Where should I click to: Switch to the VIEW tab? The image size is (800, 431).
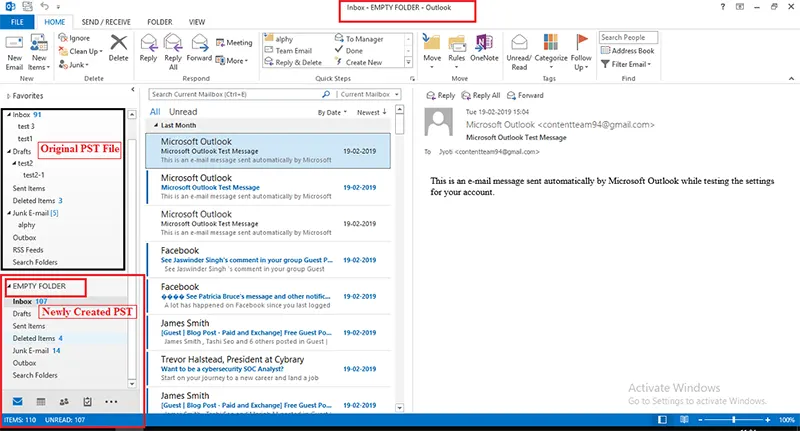pyautogui.click(x=197, y=22)
